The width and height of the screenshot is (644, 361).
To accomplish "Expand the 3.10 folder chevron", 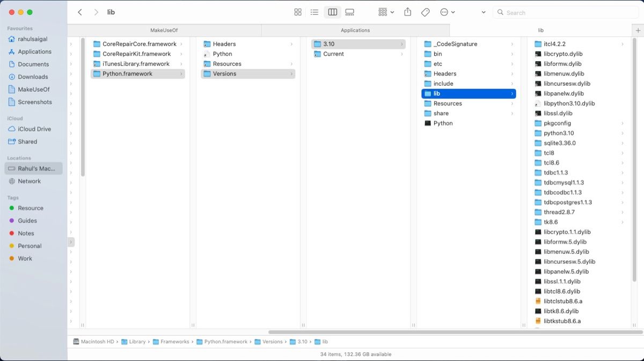I will point(402,44).
